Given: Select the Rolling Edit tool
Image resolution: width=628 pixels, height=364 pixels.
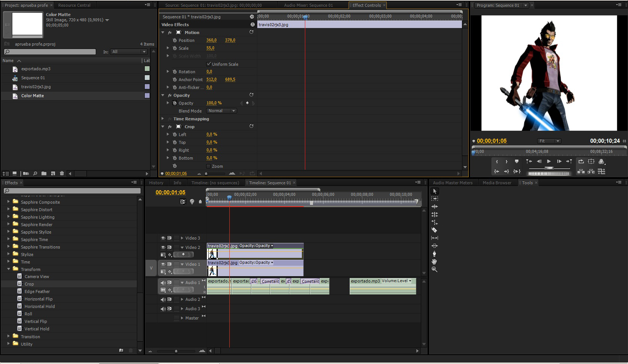Looking at the screenshot, I should [x=435, y=215].
